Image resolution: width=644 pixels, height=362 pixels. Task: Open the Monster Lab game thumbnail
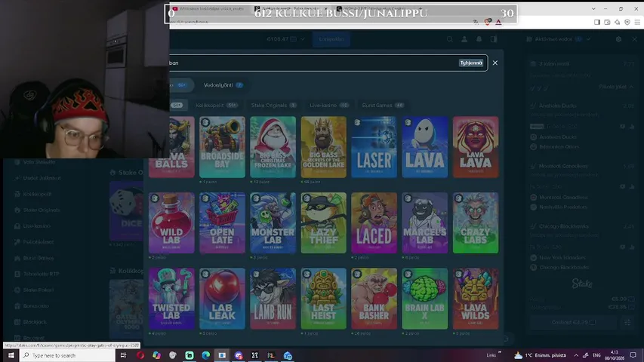pos(273,223)
